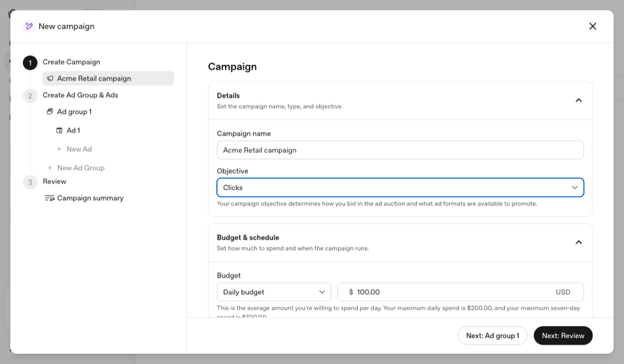Collapse the Budget & schedule section chevron
This screenshot has width=624, height=364.
[578, 242]
